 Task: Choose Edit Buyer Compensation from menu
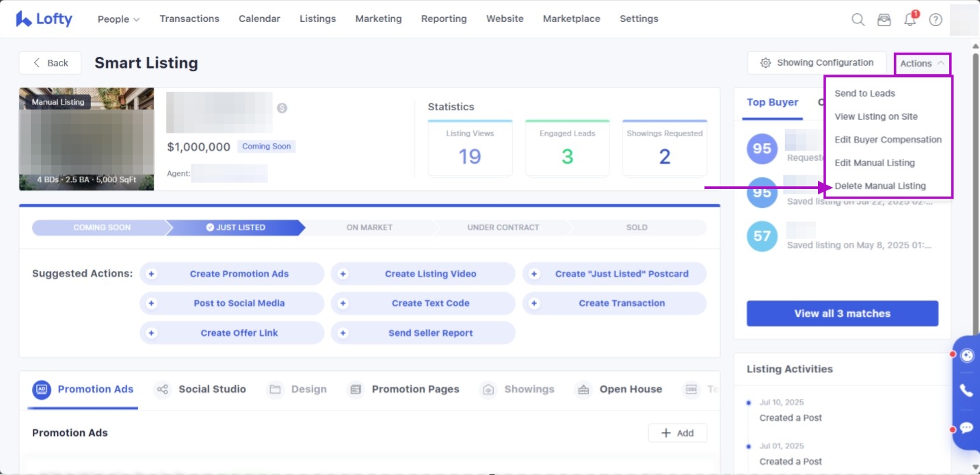click(x=888, y=140)
